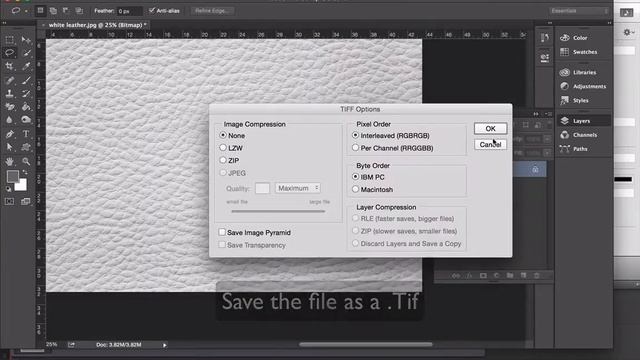Select the Clone Stamp tool
The image size is (640, 360).
pos(9,93)
